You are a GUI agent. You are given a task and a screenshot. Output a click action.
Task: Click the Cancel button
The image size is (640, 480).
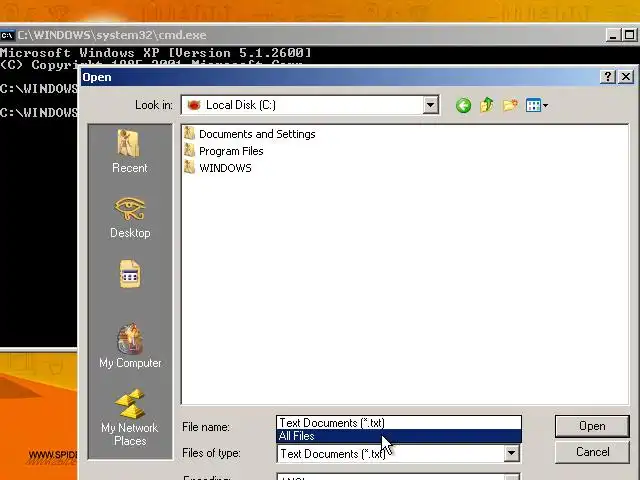click(x=592, y=452)
